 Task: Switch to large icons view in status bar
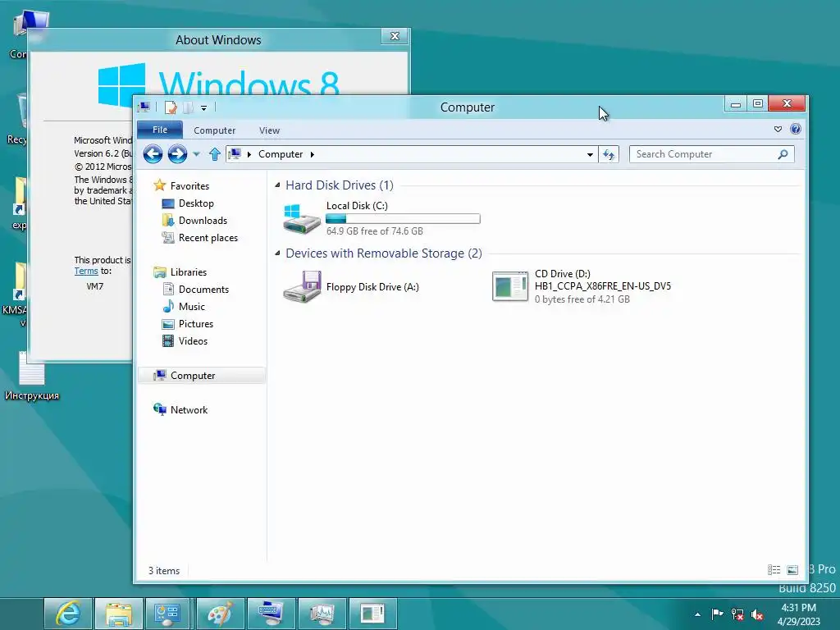pos(792,570)
